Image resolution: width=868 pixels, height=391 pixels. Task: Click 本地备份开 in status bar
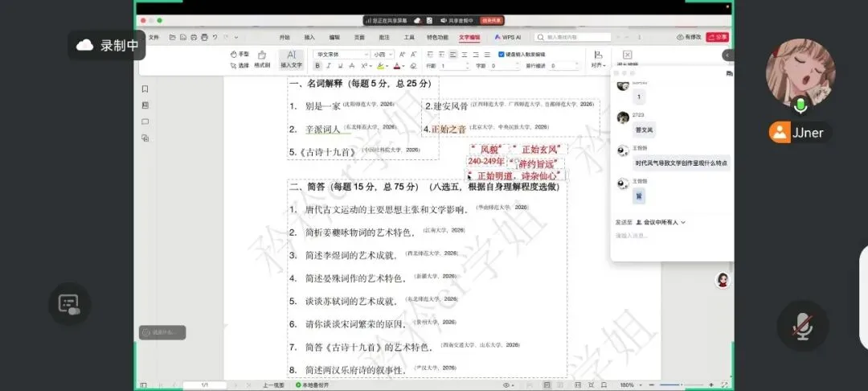coord(313,385)
